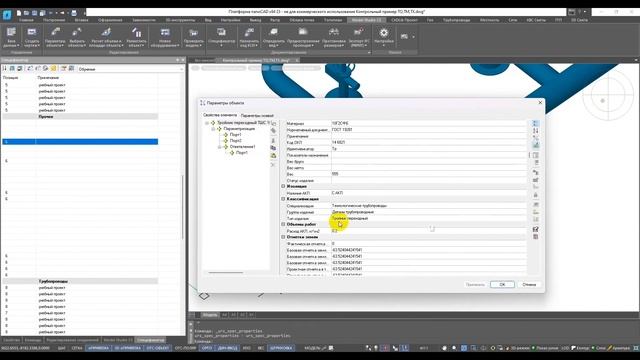This screenshot has height=360, width=640.
Task: Toggle ДИН-ВВОД dynamic input in status bar
Action: coord(227,348)
